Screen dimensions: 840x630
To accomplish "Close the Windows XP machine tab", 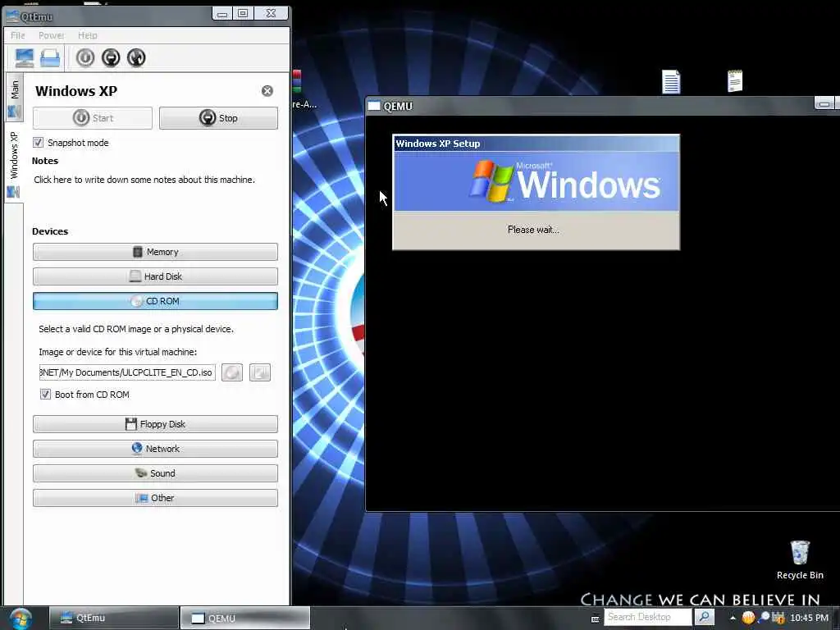I will 267,91.
